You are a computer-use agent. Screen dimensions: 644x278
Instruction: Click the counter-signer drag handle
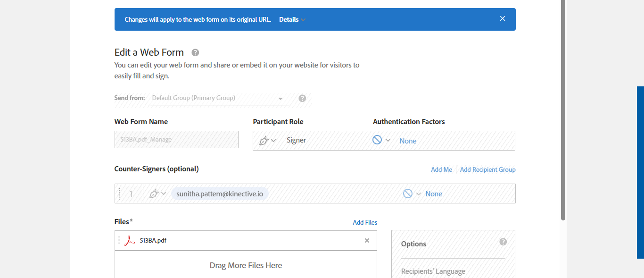[120, 194]
